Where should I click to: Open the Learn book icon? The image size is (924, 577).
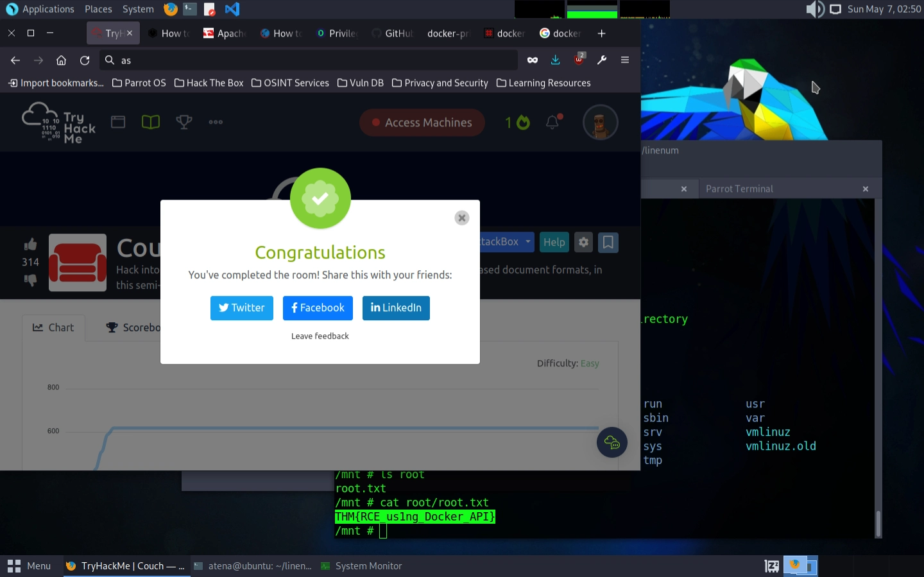151,122
